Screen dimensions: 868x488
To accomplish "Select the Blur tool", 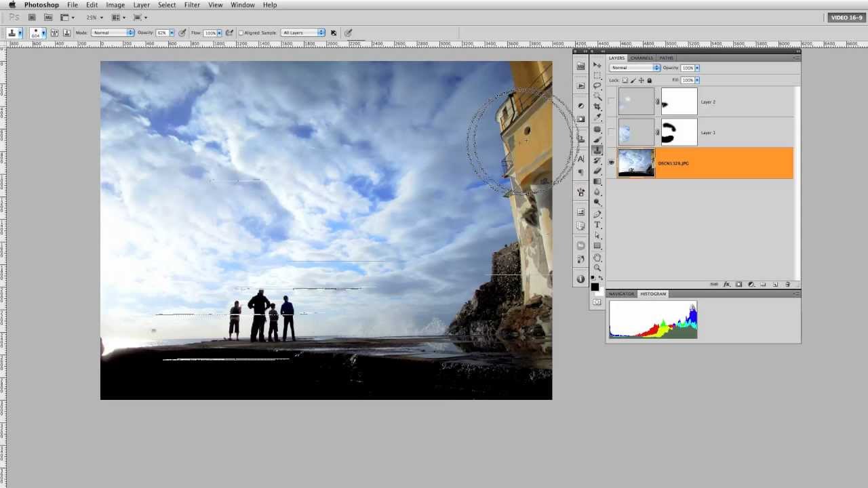I will 597,191.
